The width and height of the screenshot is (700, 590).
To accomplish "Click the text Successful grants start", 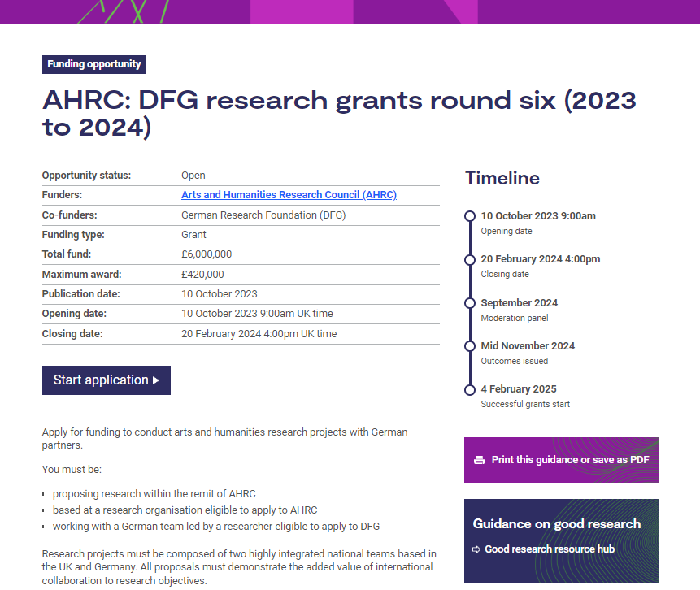I will tap(525, 405).
